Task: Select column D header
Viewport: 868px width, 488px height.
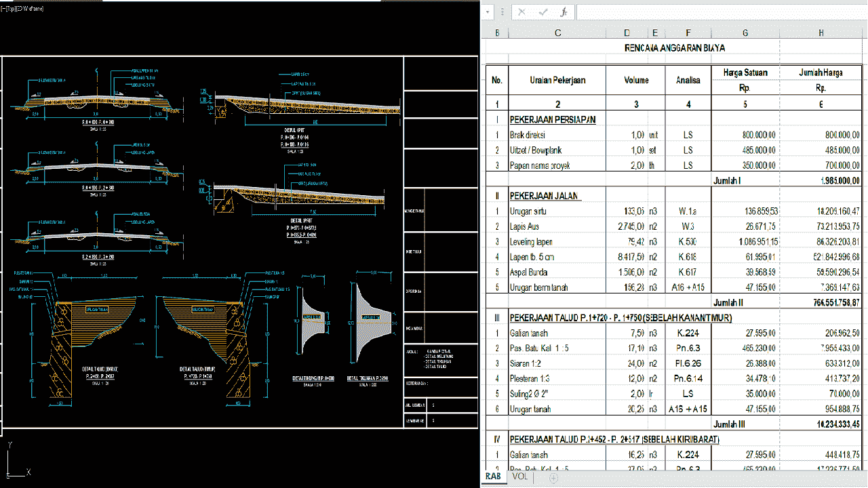Action: 627,33
